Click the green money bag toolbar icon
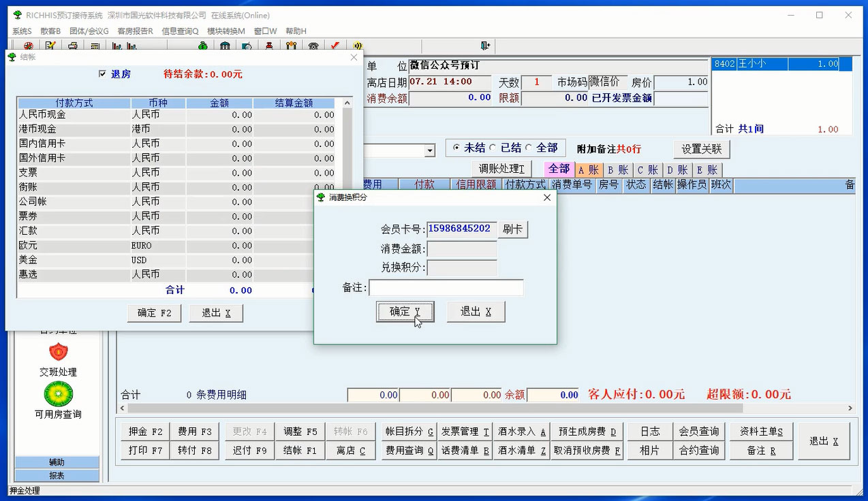 (x=203, y=46)
